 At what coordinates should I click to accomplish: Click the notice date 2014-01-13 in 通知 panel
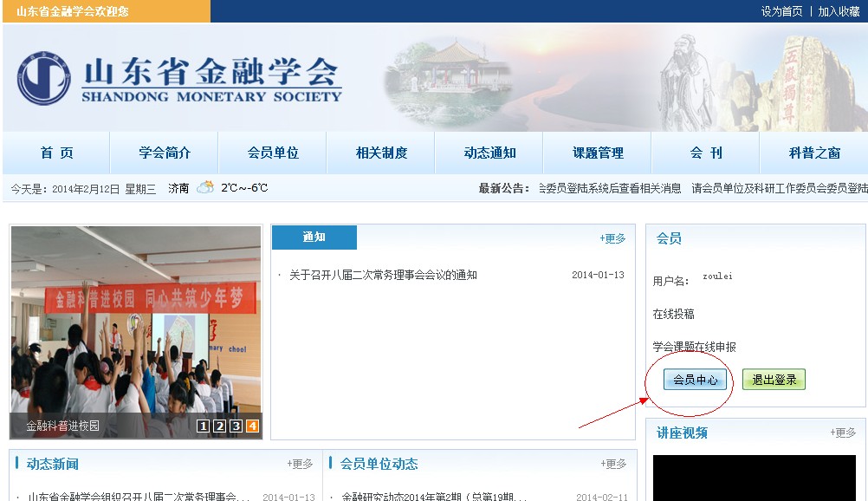pyautogui.click(x=598, y=275)
